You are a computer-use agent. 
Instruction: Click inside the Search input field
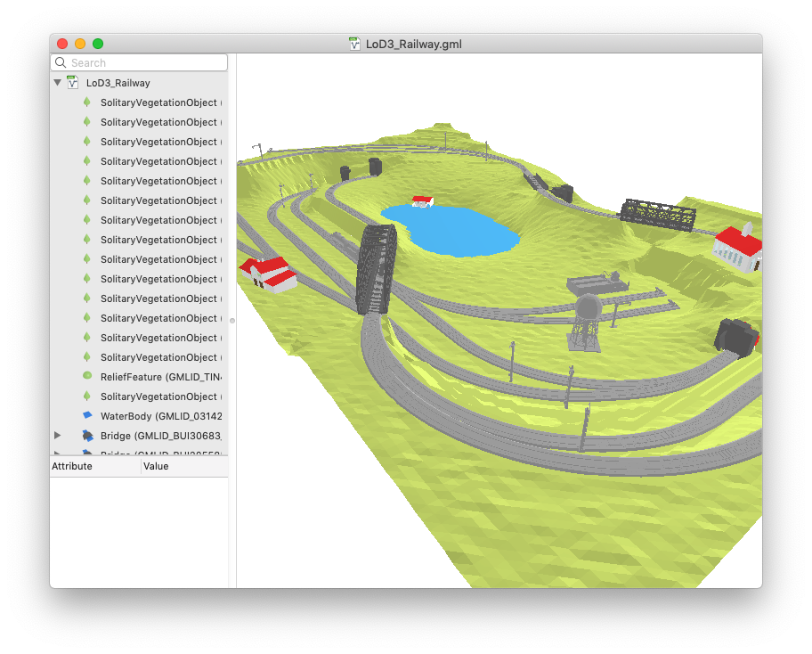click(x=139, y=62)
